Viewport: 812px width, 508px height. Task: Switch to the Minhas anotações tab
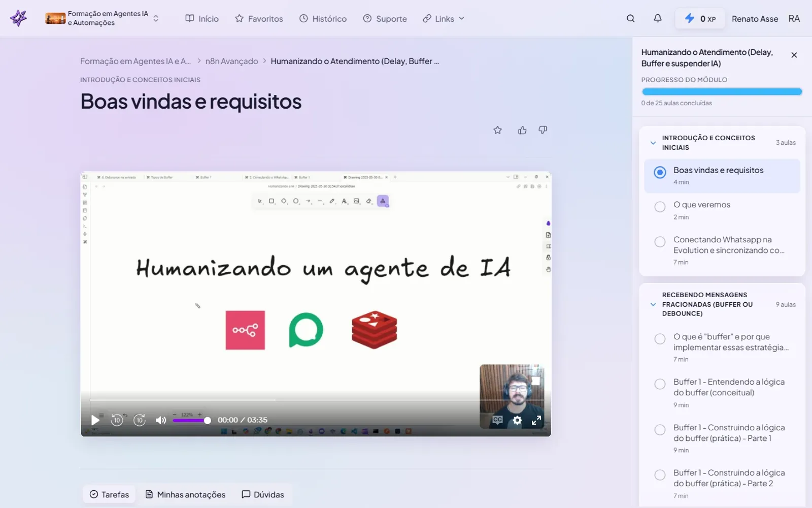pos(185,494)
